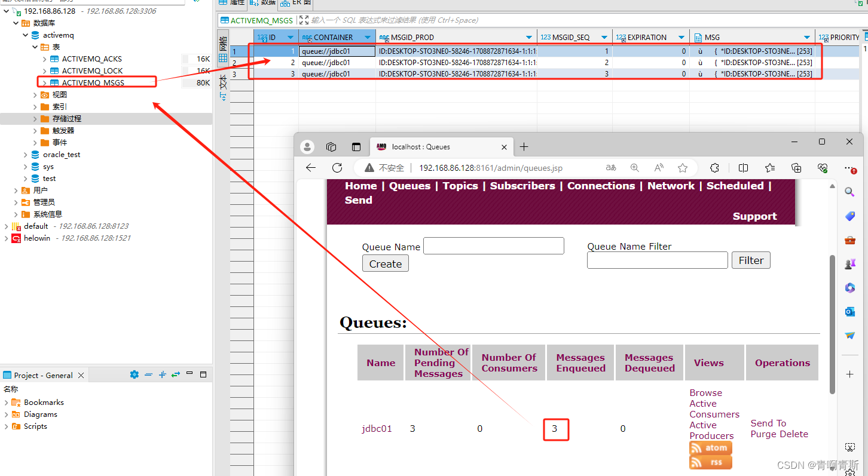868x476 pixels.
Task: Click link-with-editor arrows icon in Project panel
Action: tap(176, 374)
